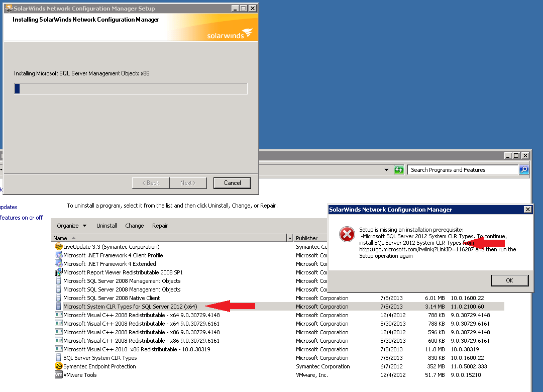
Task: Click VMware, Inc. publisher cell
Action: click(311, 375)
